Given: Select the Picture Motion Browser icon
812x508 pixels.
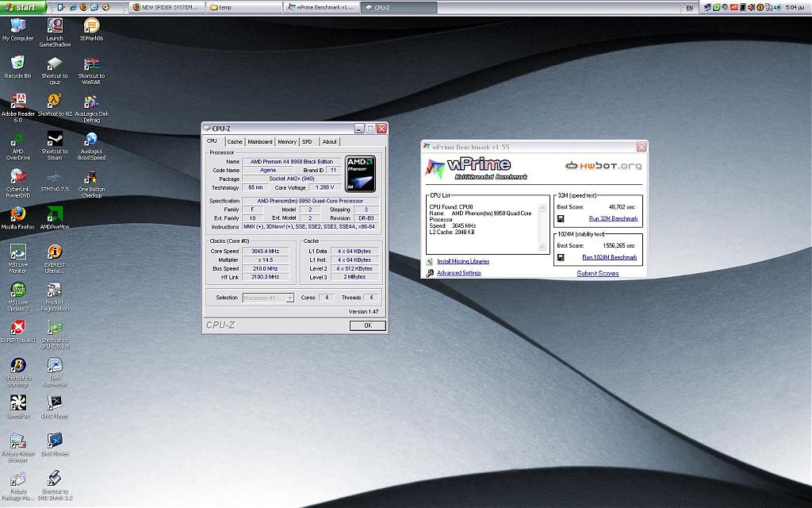Looking at the screenshot, I should click(x=18, y=448).
